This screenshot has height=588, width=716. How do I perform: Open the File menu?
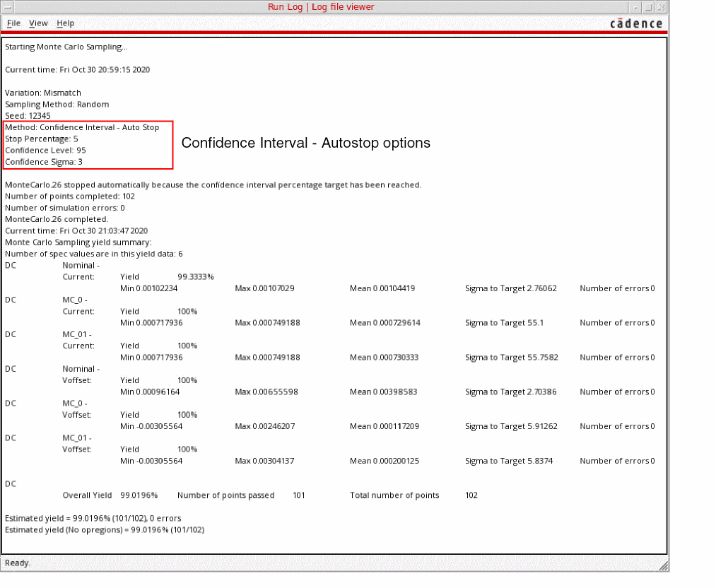[x=13, y=23]
